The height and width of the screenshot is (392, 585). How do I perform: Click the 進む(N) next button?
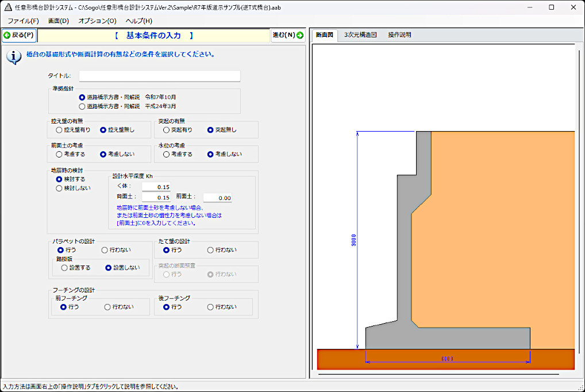[x=288, y=35]
